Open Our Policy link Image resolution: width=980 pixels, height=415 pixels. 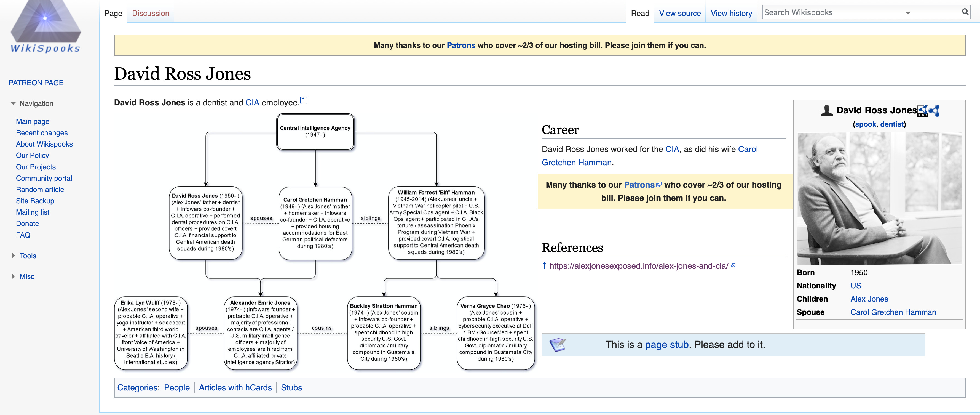pyautogui.click(x=32, y=155)
